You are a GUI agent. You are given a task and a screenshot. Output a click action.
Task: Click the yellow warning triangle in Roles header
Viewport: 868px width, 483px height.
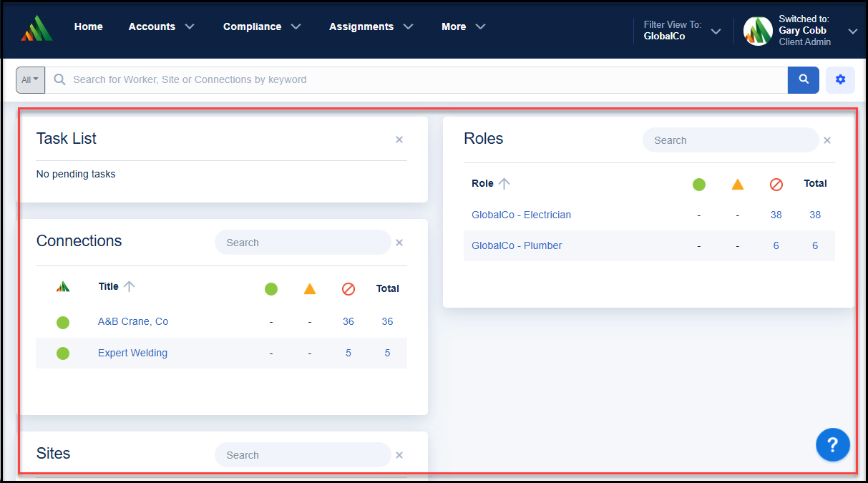[x=738, y=184]
